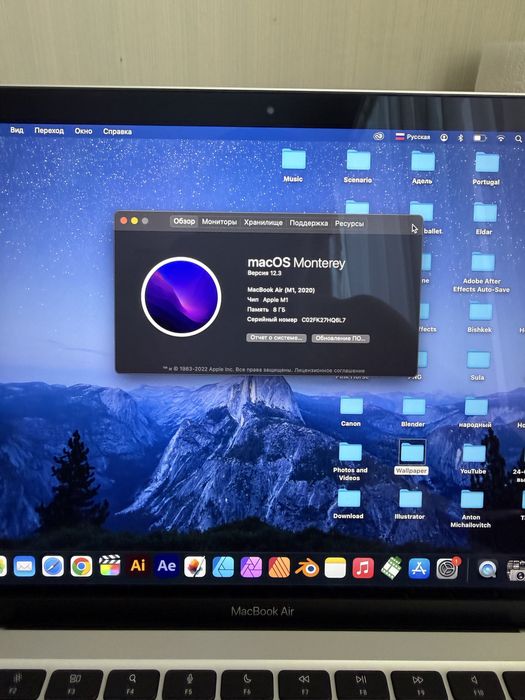Click the Версия 12.3 text
This screenshot has width=525, height=700.
(264, 272)
